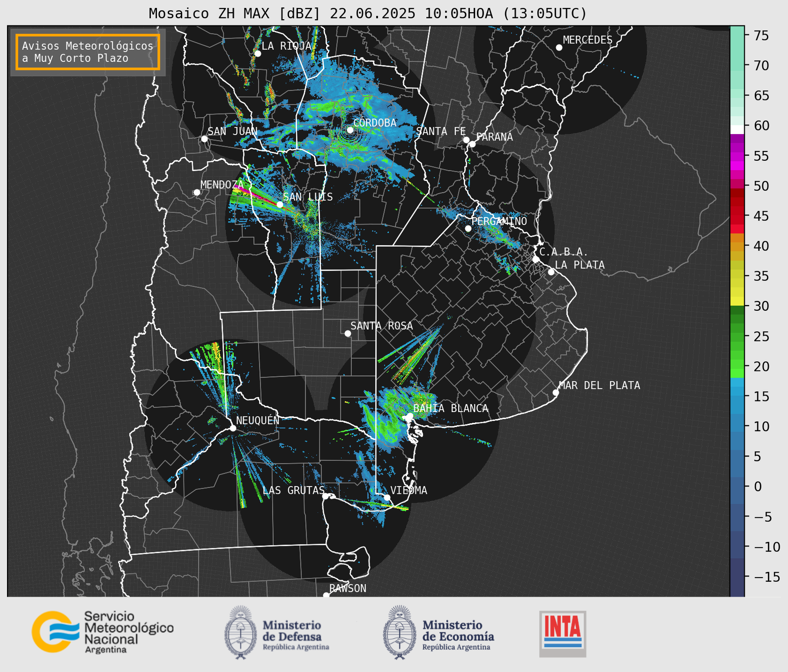Click the MAR DEL PLATA city label
The height and width of the screenshot is (672, 788).
(x=600, y=386)
